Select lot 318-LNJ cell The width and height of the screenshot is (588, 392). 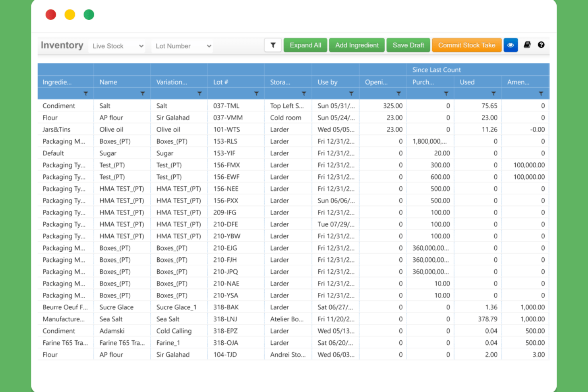point(236,319)
